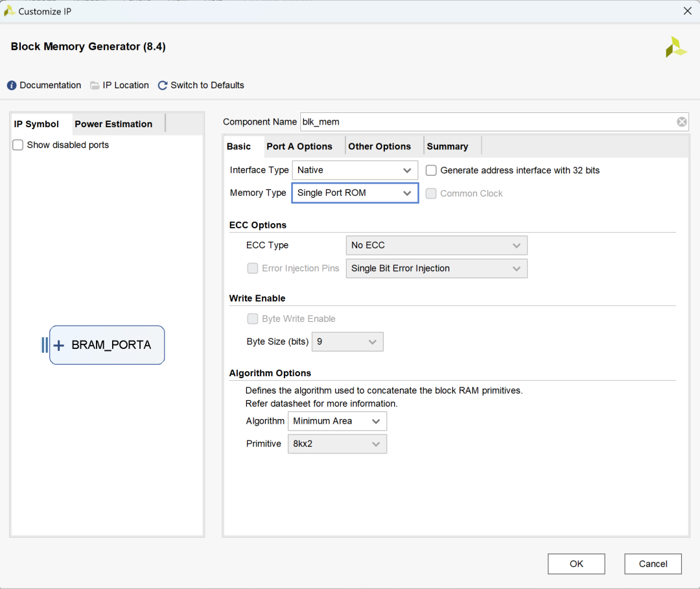Open the Interface Type dropdown
Screen dimensions: 700x589
pyautogui.click(x=355, y=171)
